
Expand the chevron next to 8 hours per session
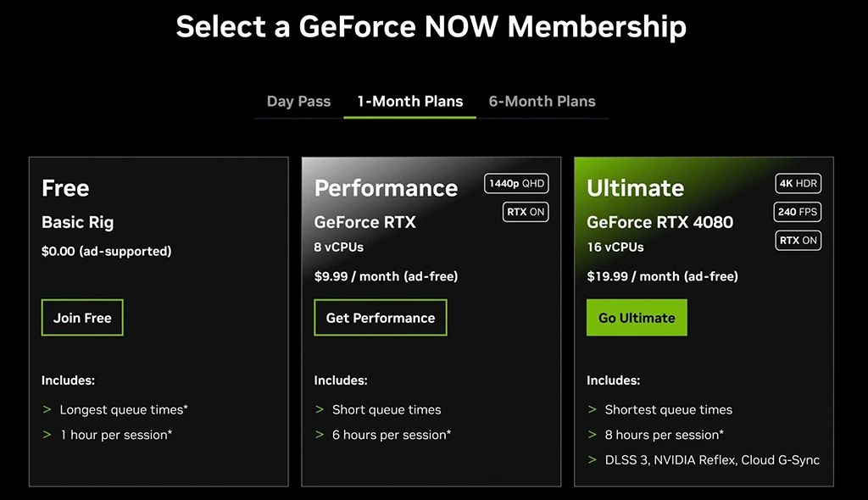(592, 434)
